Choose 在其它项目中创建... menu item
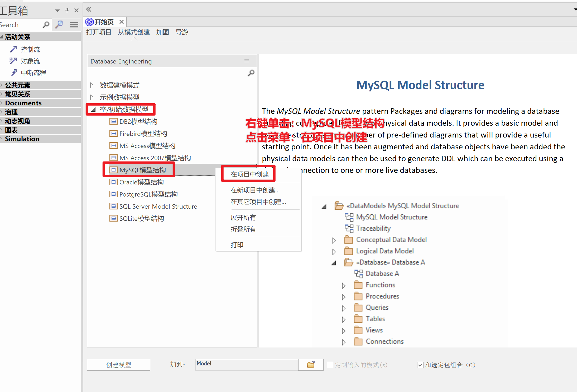577x392 pixels. click(258, 202)
